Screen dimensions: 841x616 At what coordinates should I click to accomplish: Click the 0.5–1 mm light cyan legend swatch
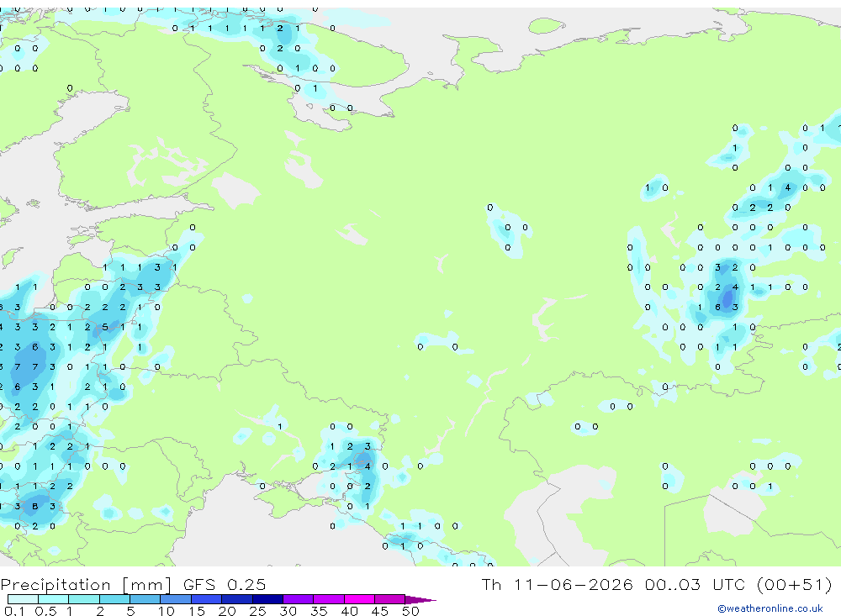(x=53, y=599)
